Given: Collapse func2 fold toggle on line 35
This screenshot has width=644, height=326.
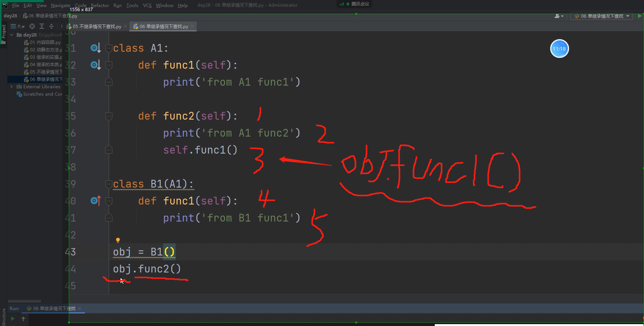Looking at the screenshot, I should coord(109,116).
